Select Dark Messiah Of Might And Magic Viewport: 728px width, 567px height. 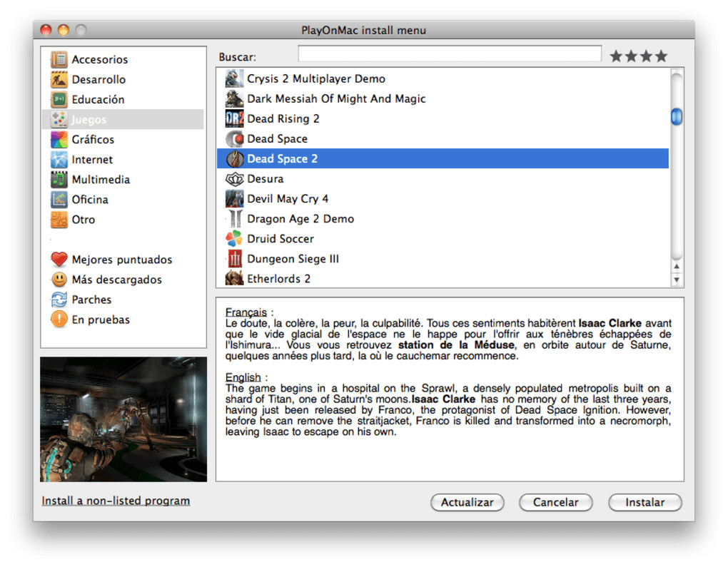point(336,98)
